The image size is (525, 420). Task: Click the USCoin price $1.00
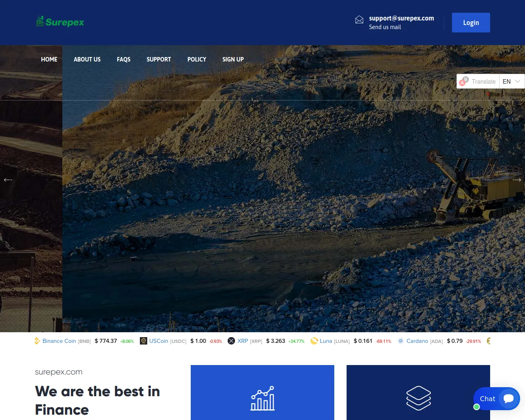point(198,341)
